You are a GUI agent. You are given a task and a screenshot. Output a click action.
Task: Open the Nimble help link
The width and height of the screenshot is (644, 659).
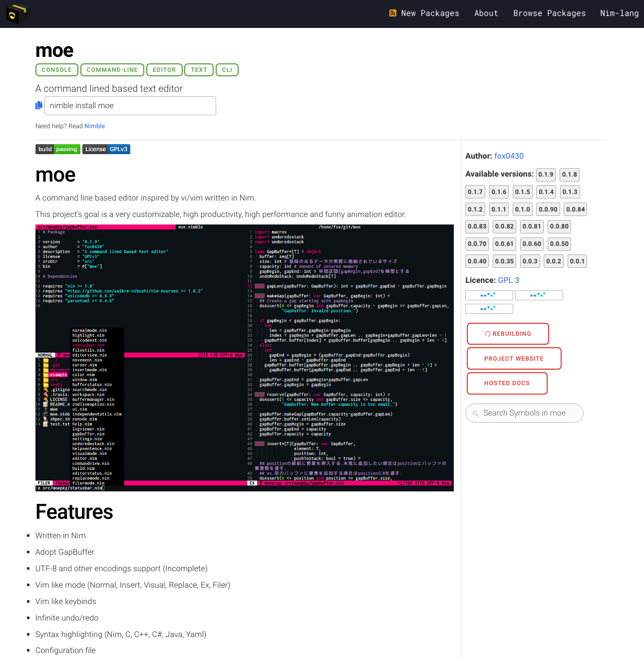[x=94, y=126]
